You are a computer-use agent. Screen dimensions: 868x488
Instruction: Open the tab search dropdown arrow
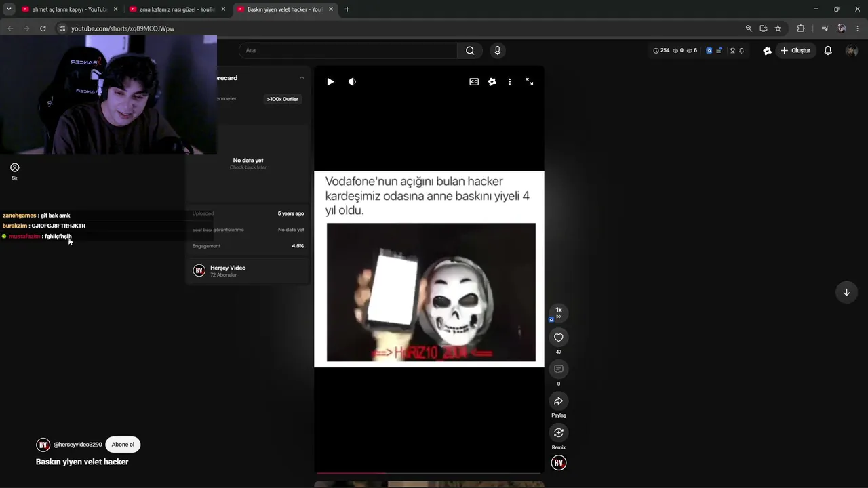pyautogui.click(x=9, y=9)
